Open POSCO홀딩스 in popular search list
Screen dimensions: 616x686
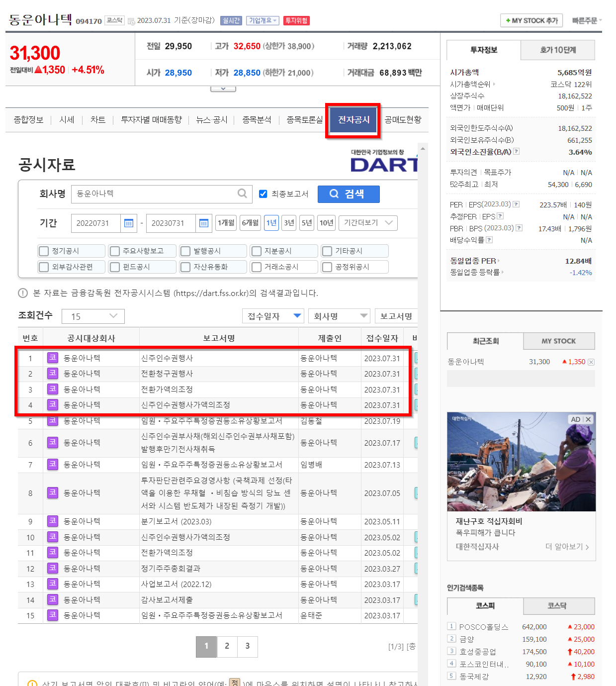[x=483, y=627]
